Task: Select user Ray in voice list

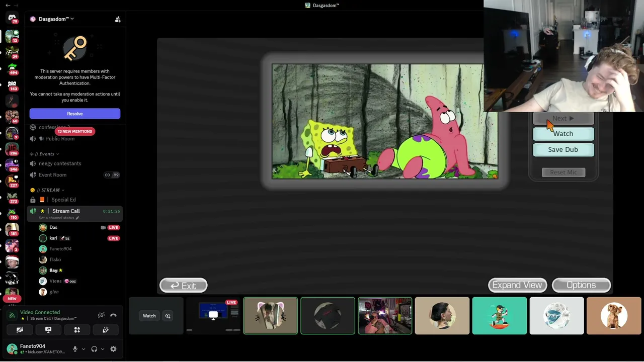Action: (x=79, y=270)
